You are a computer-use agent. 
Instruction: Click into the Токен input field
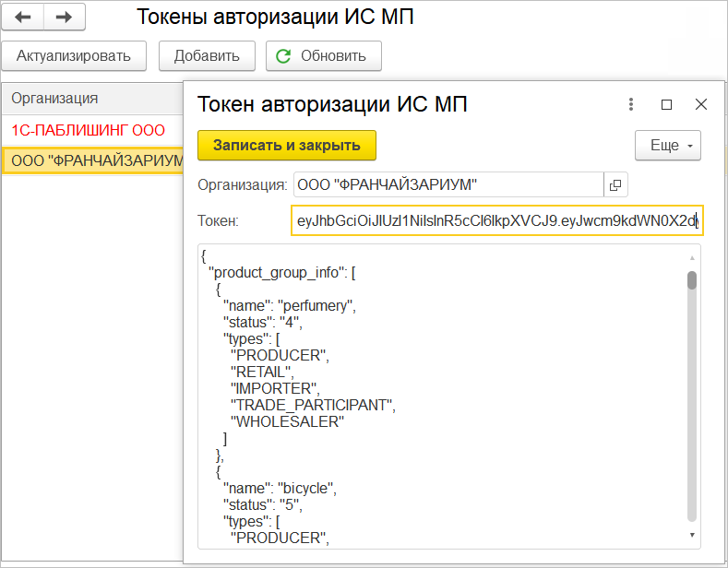[x=496, y=220]
